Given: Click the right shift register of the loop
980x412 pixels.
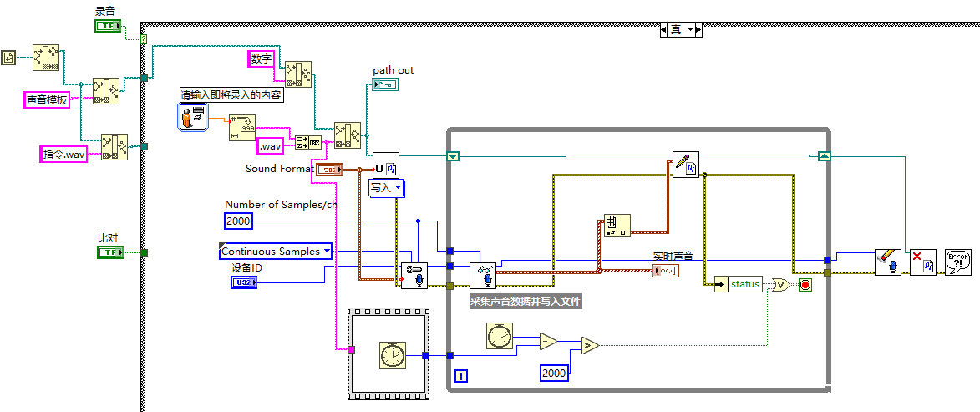Looking at the screenshot, I should click(x=825, y=156).
